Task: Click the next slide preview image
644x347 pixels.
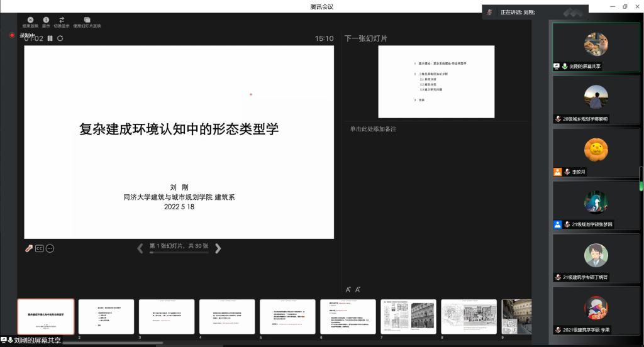Action: (x=436, y=82)
